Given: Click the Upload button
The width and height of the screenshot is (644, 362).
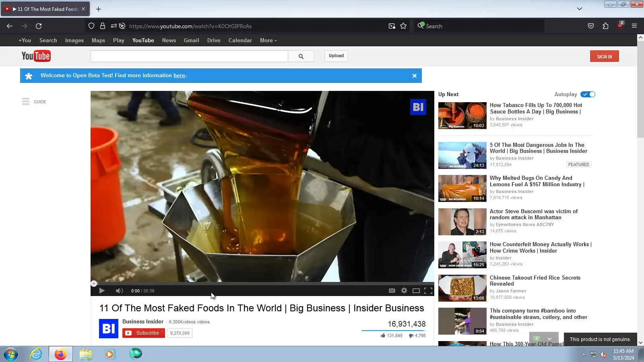Looking at the screenshot, I should click(x=336, y=56).
